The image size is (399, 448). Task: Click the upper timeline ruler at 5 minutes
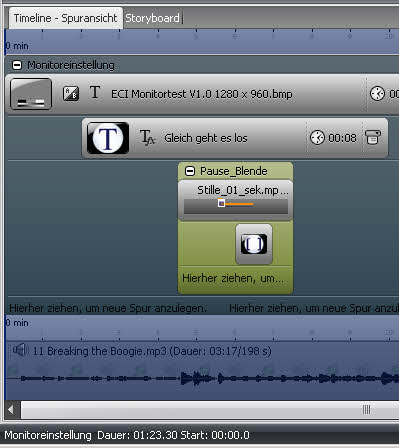pyautogui.click(x=196, y=36)
